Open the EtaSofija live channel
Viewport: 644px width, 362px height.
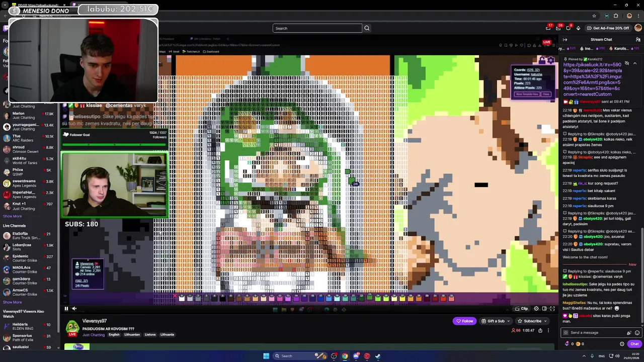29,235
